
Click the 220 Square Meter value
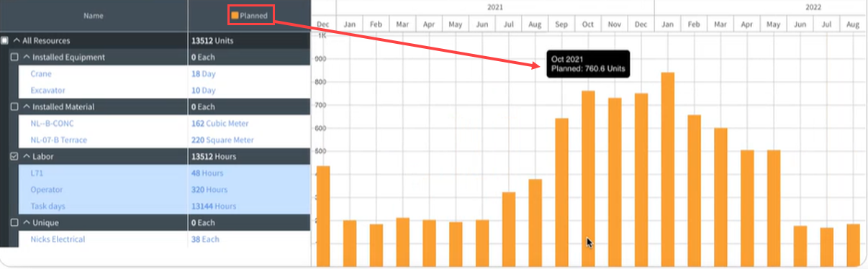pos(222,140)
